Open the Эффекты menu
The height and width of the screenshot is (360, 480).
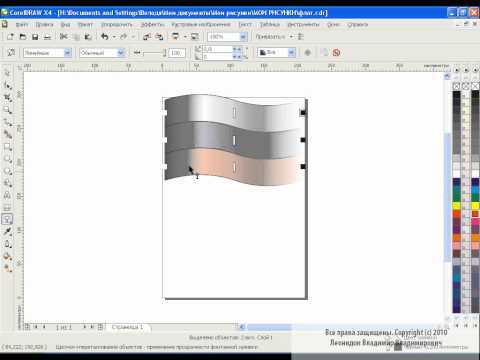pos(152,24)
